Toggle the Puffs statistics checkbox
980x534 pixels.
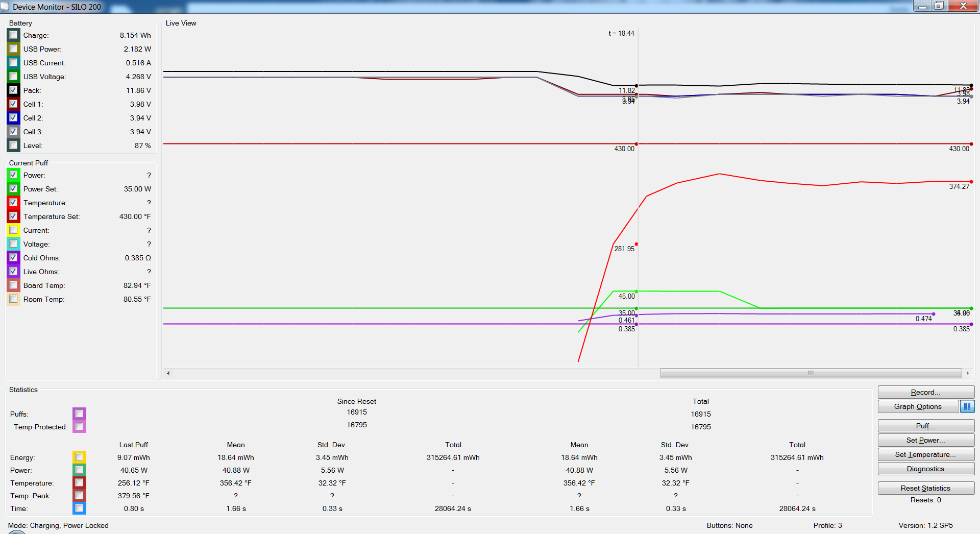point(79,414)
